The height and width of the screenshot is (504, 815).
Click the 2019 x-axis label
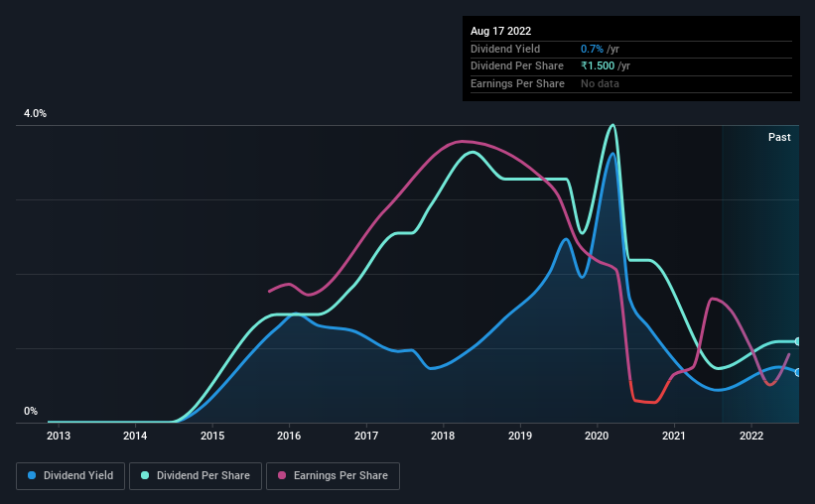coord(520,436)
